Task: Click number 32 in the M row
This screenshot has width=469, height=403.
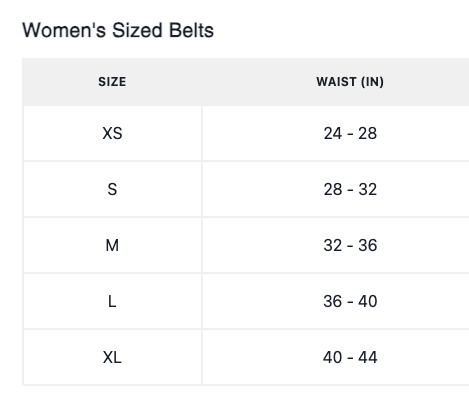Action: click(x=333, y=245)
